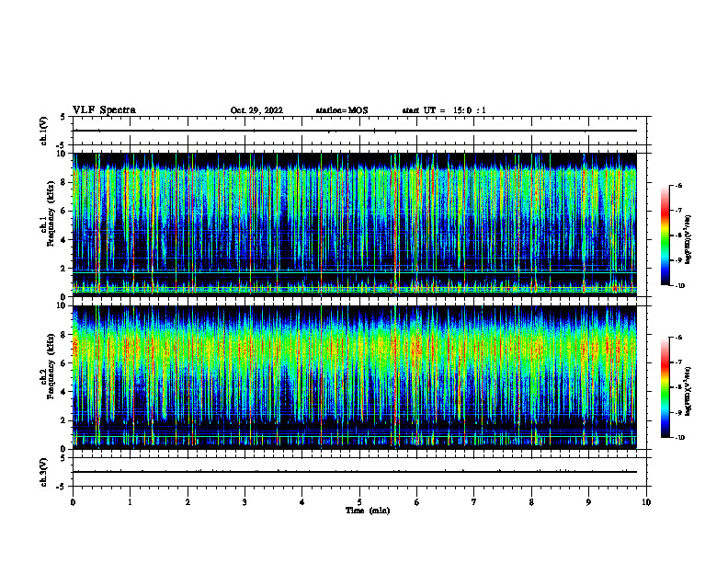Click time axis tick label "1"
Screen dimensions: 728x563
pos(131,502)
